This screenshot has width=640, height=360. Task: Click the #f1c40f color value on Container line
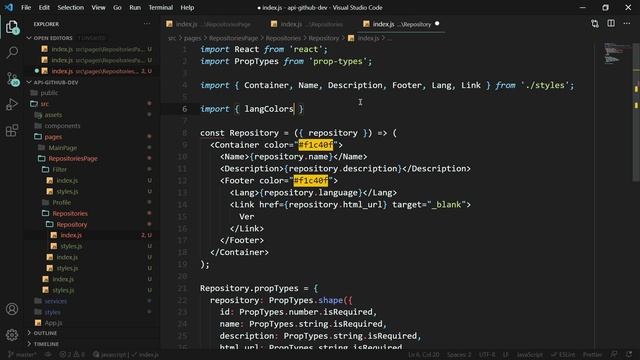point(316,145)
